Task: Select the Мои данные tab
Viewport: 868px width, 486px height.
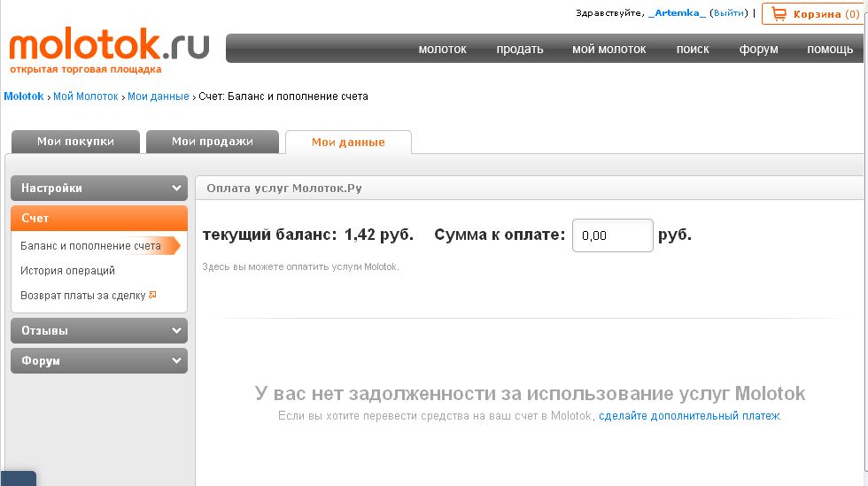Action: click(x=348, y=143)
